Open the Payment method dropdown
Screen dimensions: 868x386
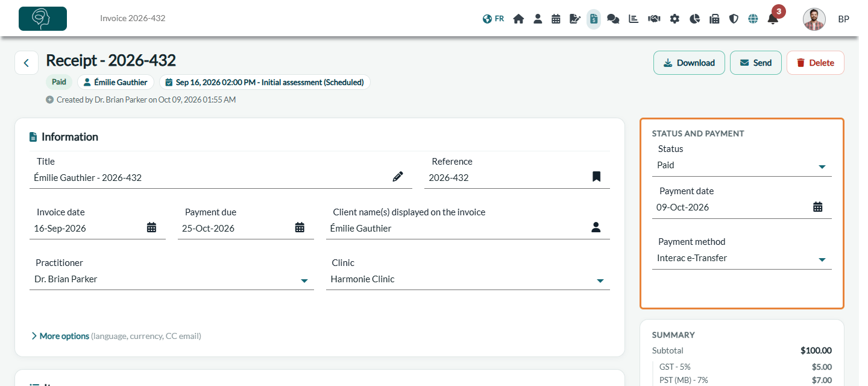coord(742,258)
